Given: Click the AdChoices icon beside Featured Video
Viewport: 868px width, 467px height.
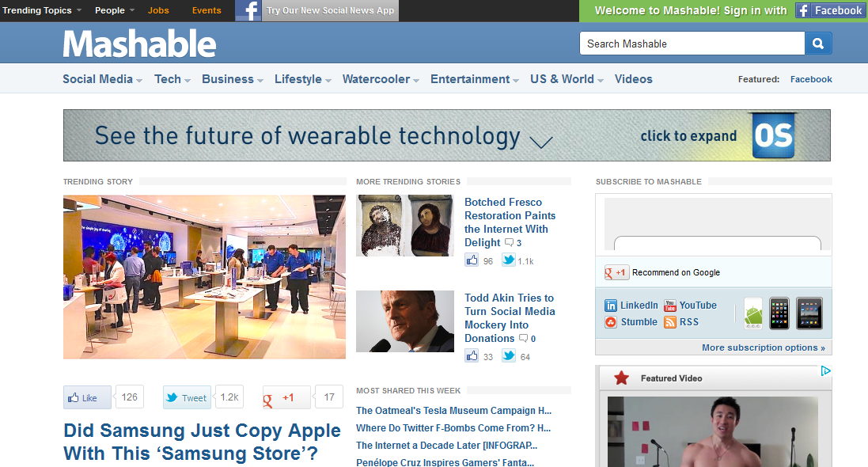Looking at the screenshot, I should [x=825, y=370].
